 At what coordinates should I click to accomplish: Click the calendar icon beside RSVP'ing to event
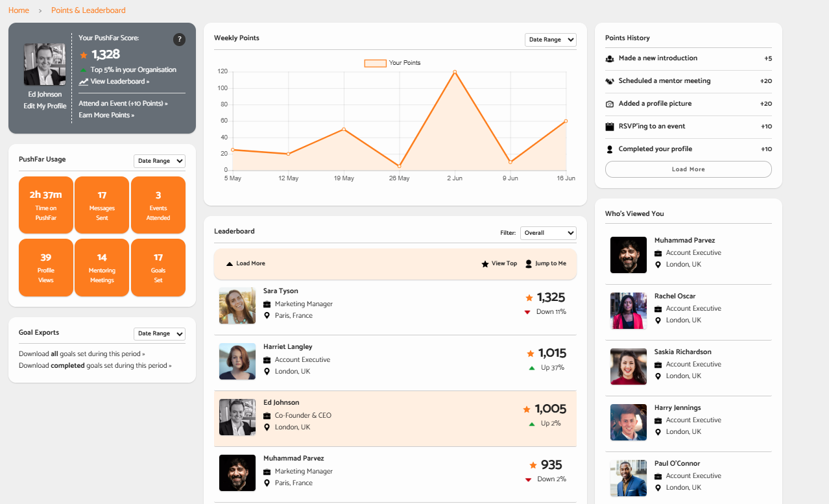click(610, 126)
